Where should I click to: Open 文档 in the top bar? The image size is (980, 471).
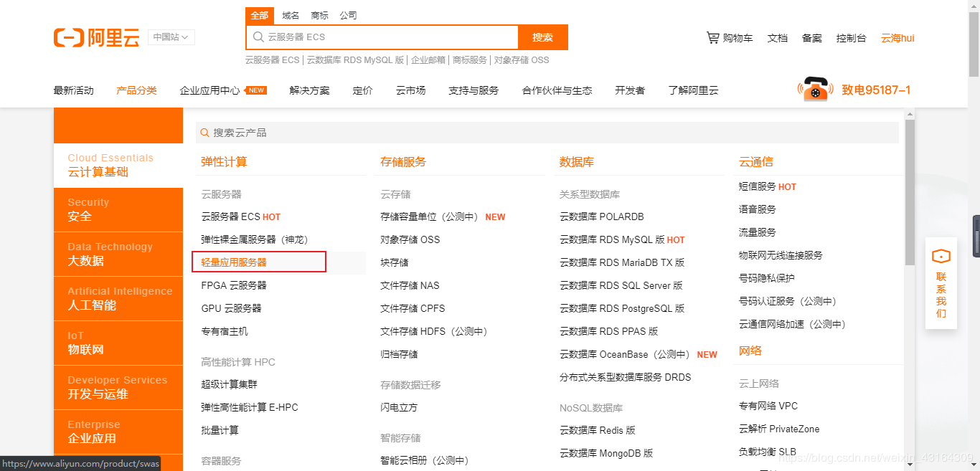778,38
